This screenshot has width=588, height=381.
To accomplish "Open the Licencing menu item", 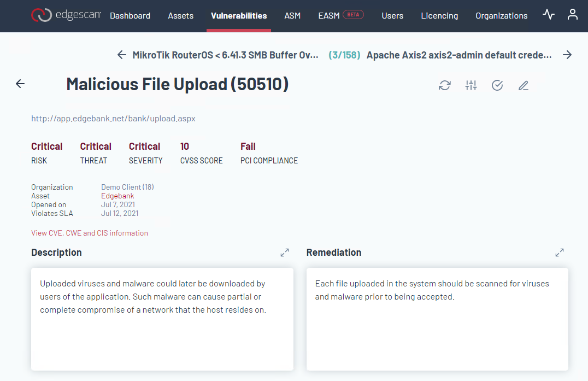I will tap(439, 16).
